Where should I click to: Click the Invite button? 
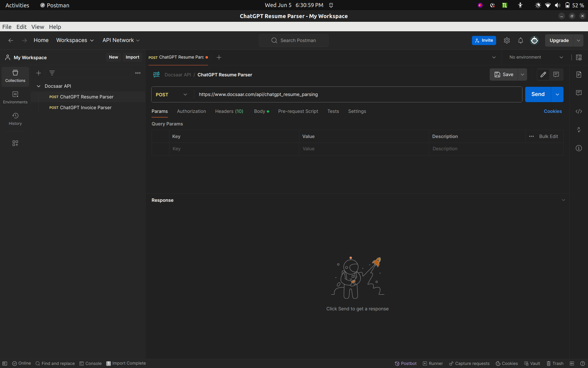(484, 40)
